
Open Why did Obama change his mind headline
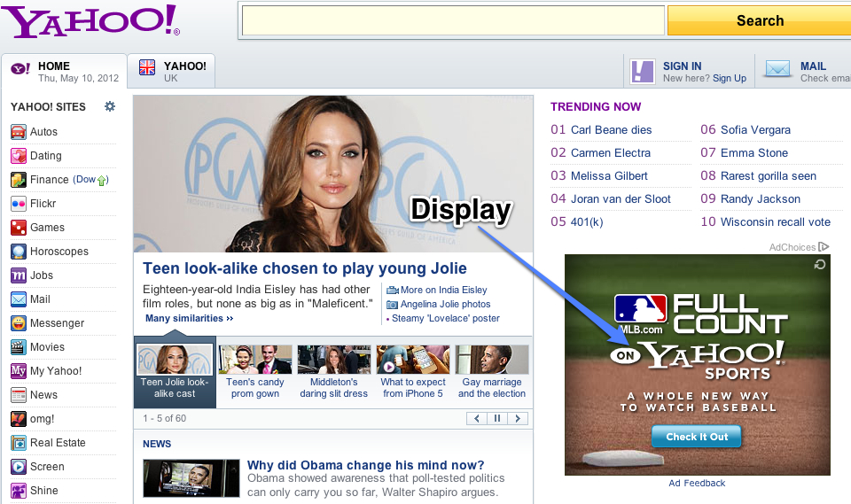(366, 465)
